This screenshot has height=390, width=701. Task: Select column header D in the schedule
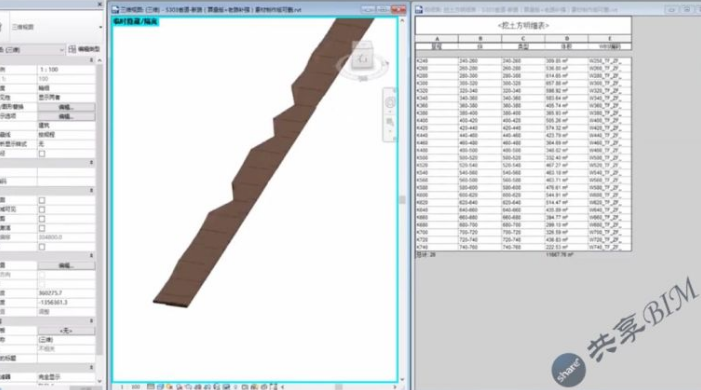[566, 39]
